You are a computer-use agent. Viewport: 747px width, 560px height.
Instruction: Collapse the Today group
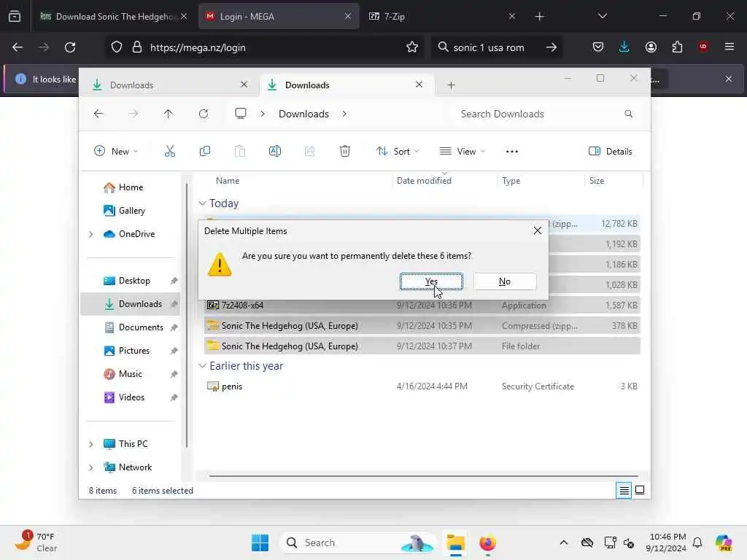tap(203, 203)
